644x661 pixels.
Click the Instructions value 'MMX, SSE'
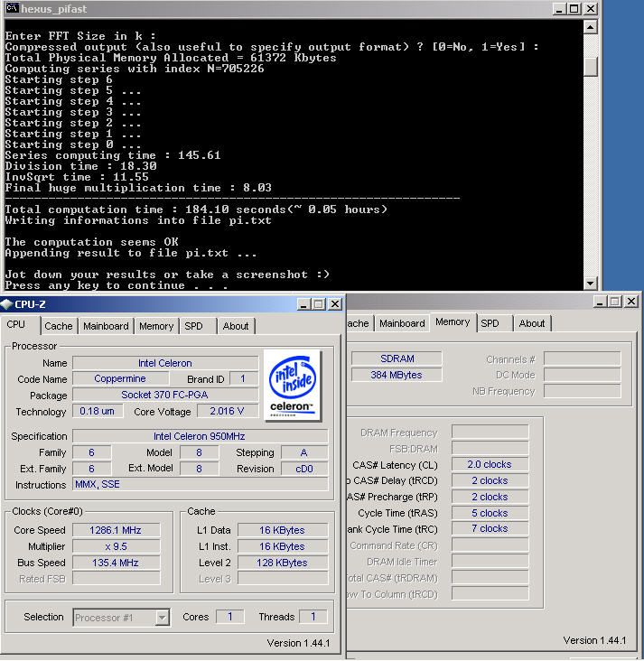tap(200, 484)
